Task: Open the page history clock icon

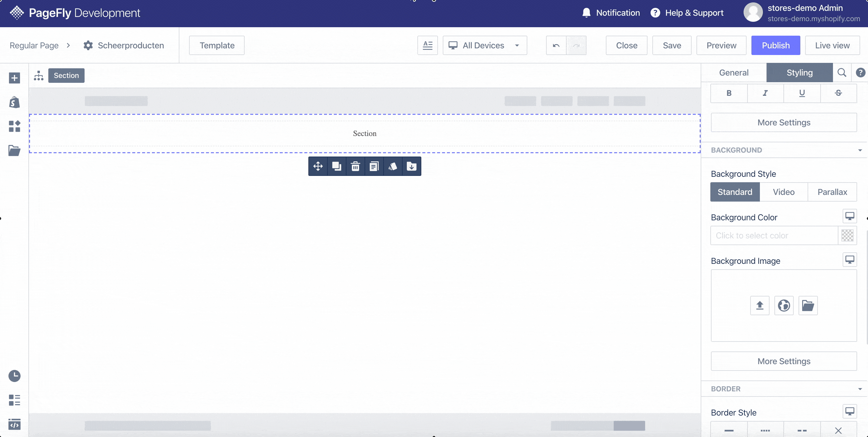Action: pos(14,376)
